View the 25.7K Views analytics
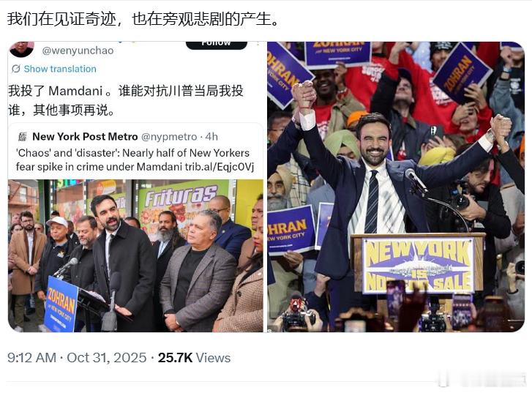Image resolution: width=532 pixels, height=393 pixels. coord(194,358)
